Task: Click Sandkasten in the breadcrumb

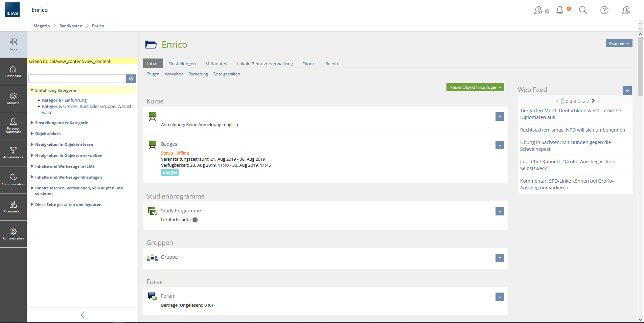Action: tap(71, 26)
